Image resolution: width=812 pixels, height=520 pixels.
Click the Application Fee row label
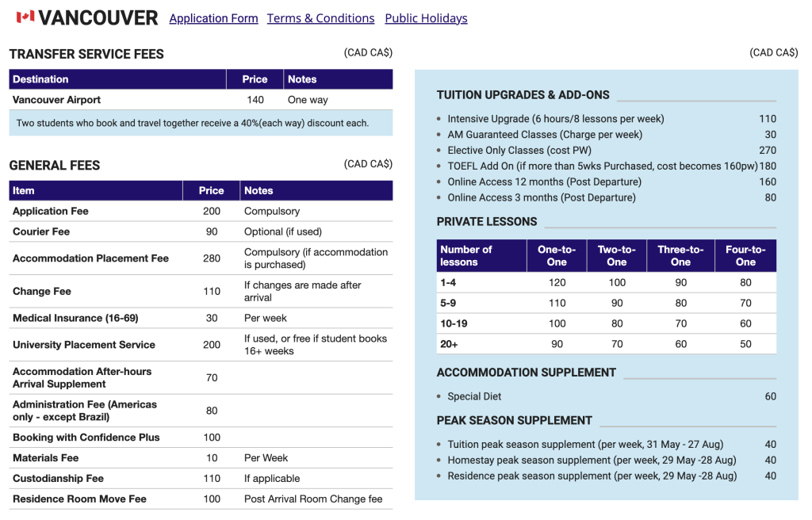tap(50, 211)
